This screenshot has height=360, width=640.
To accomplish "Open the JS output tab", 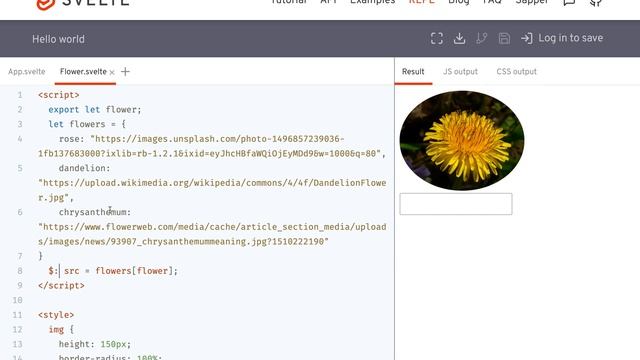I will tap(460, 72).
